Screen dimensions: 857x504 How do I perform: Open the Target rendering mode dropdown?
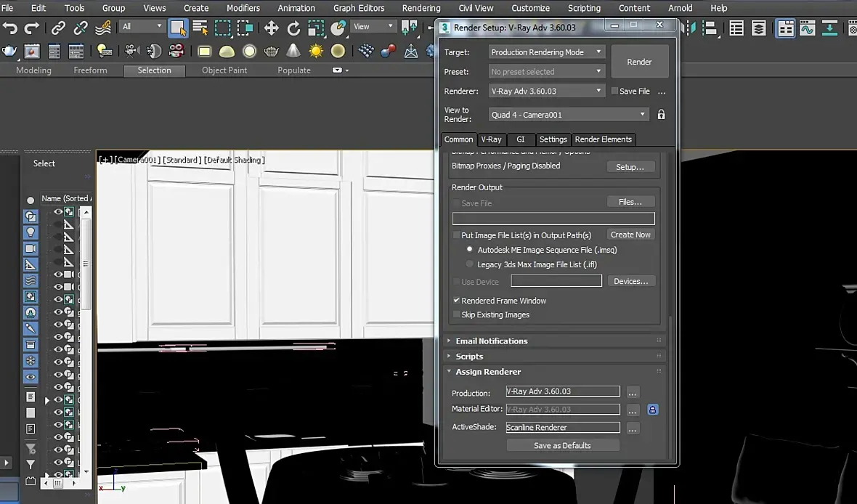pyautogui.click(x=546, y=52)
